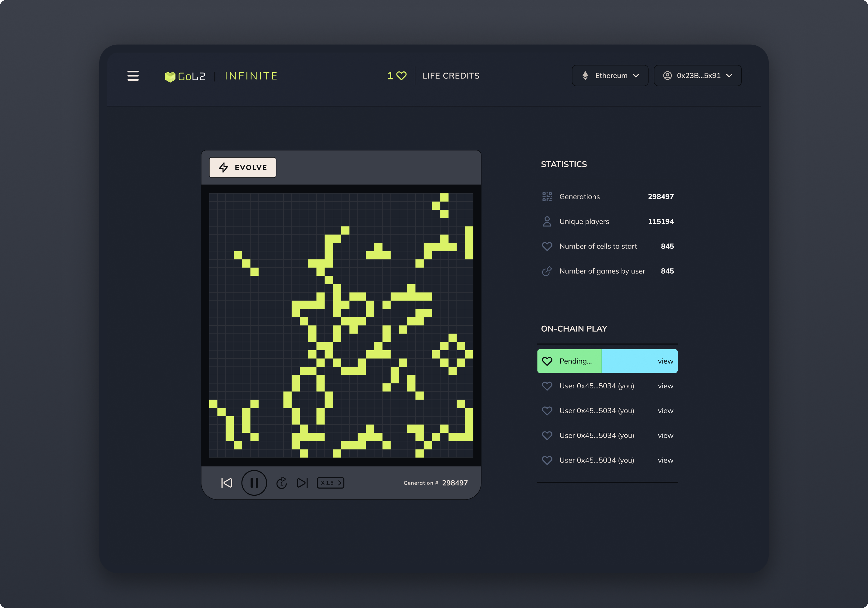Click the EVOLVE button
The image size is (868, 608).
pos(242,167)
